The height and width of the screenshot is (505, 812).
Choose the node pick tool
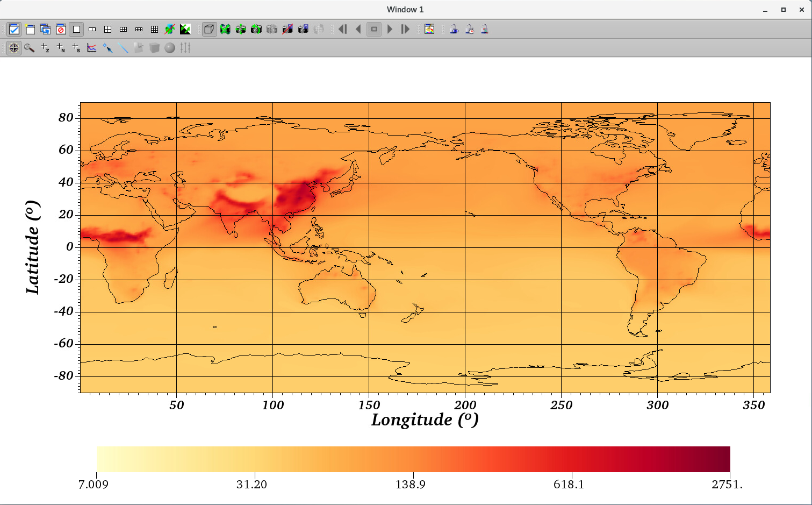[61, 48]
